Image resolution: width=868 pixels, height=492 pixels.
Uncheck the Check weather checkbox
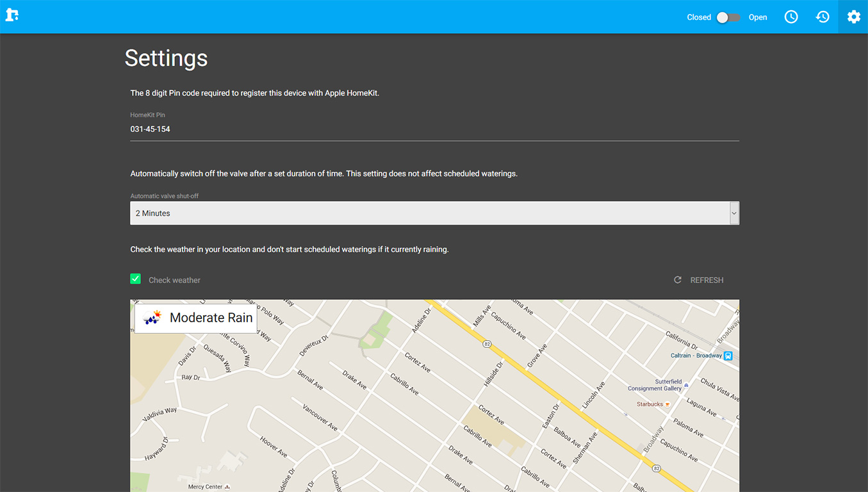click(x=135, y=279)
